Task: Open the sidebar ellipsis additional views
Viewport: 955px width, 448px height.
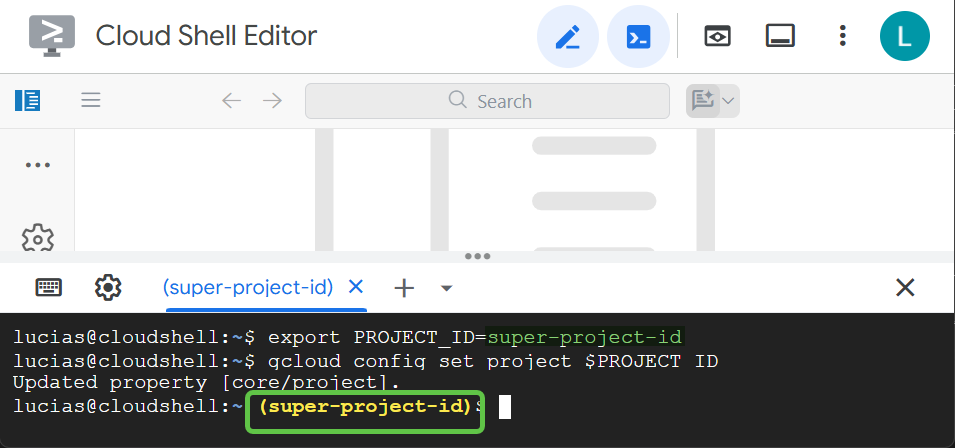Action: [x=37, y=165]
